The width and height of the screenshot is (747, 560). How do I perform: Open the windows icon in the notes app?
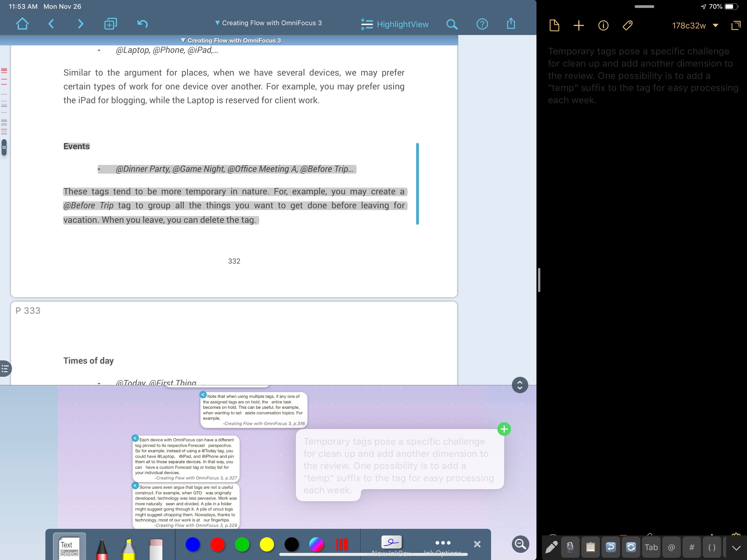coord(736,26)
